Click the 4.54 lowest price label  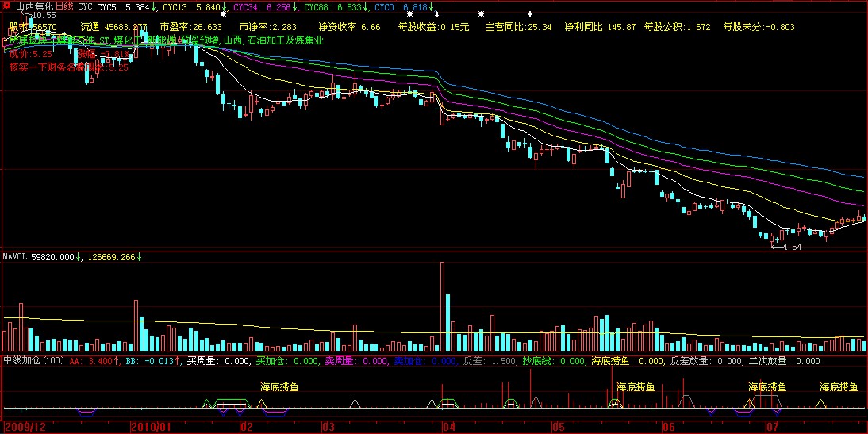pyautogui.click(x=790, y=247)
